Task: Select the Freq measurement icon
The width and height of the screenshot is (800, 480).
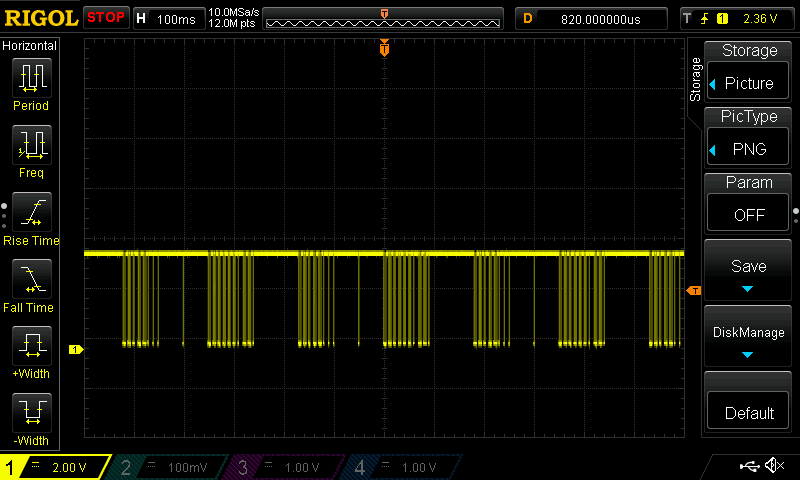Action: pos(32,145)
